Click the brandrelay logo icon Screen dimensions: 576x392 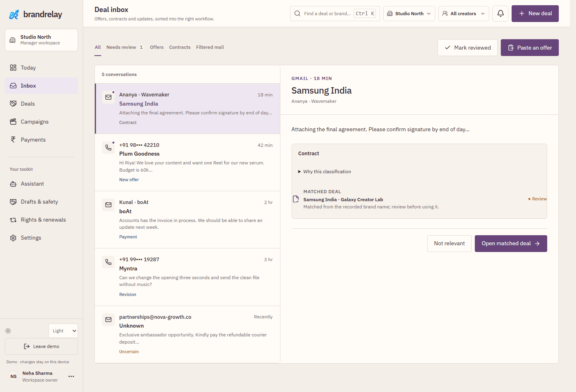pos(14,14)
